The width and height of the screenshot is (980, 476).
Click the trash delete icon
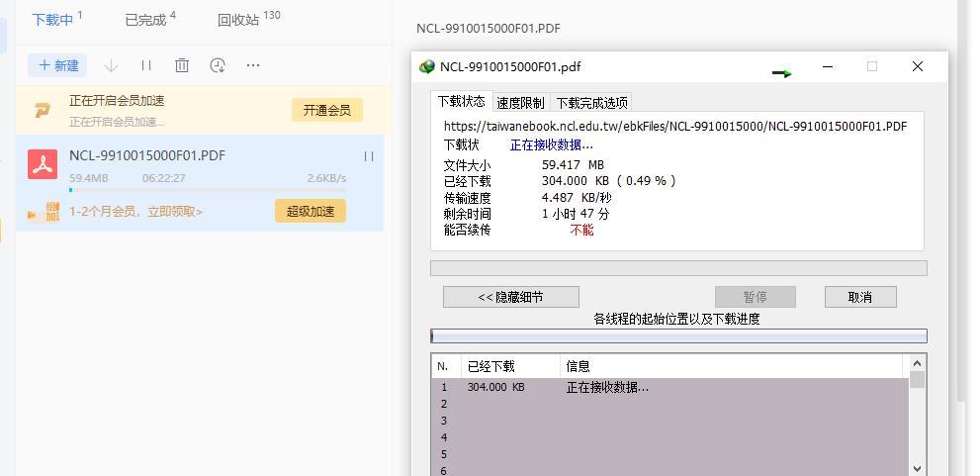tap(182, 65)
